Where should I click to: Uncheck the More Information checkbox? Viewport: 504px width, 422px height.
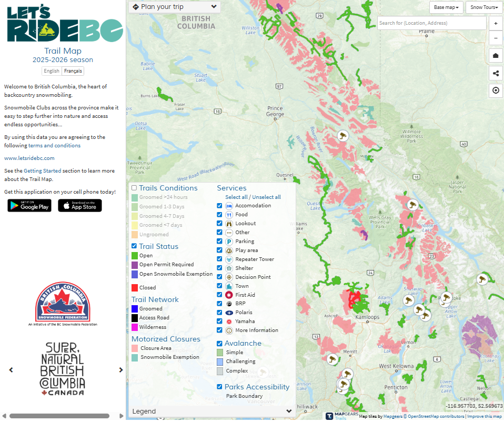[x=219, y=330]
